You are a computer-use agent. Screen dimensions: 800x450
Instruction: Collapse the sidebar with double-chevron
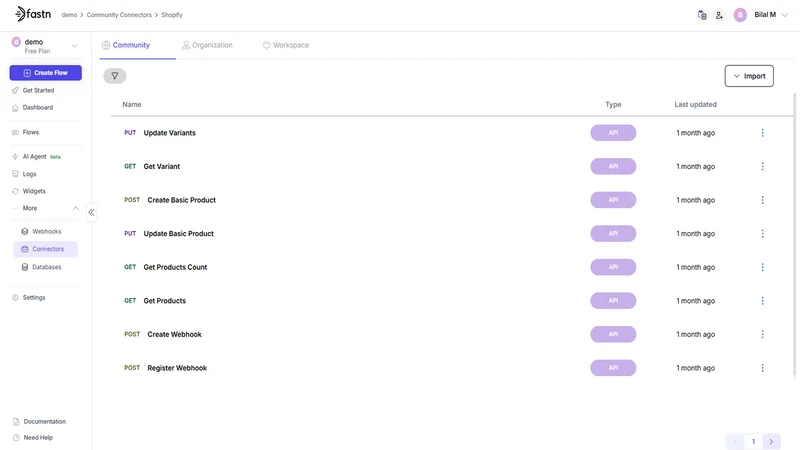tap(91, 212)
